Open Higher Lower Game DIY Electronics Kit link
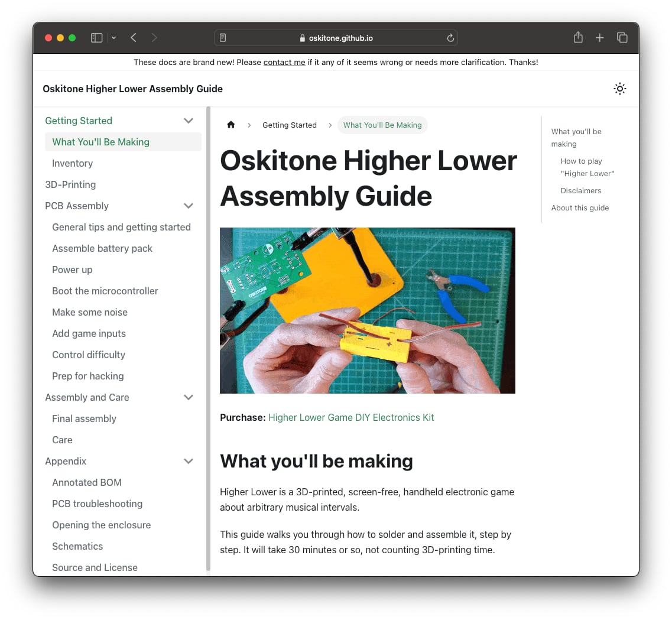 (x=351, y=418)
